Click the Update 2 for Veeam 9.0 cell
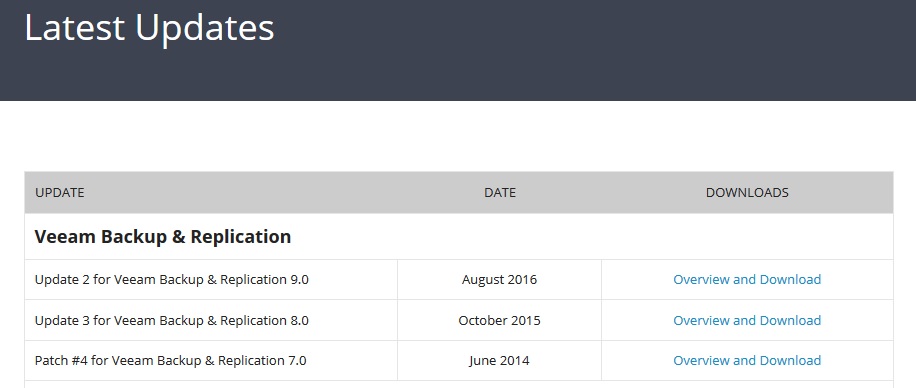Screen dimensions: 916x388 pyautogui.click(x=211, y=280)
